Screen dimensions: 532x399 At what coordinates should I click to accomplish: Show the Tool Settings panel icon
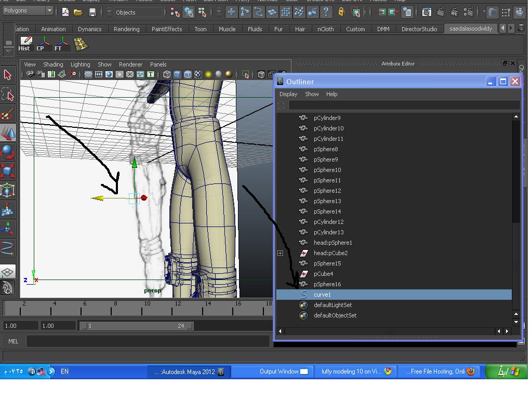click(506, 13)
